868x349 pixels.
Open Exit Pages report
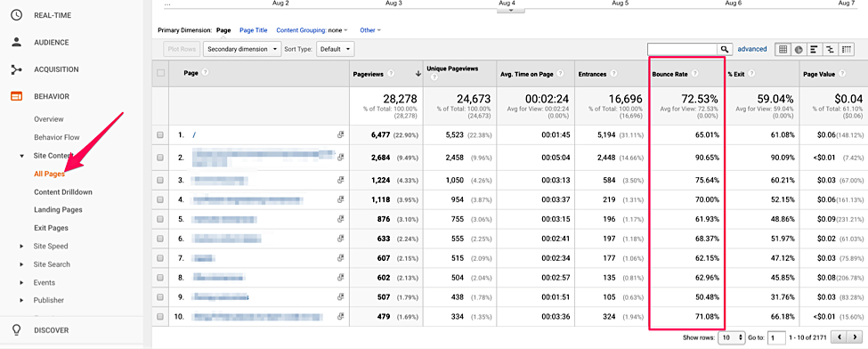click(x=51, y=228)
